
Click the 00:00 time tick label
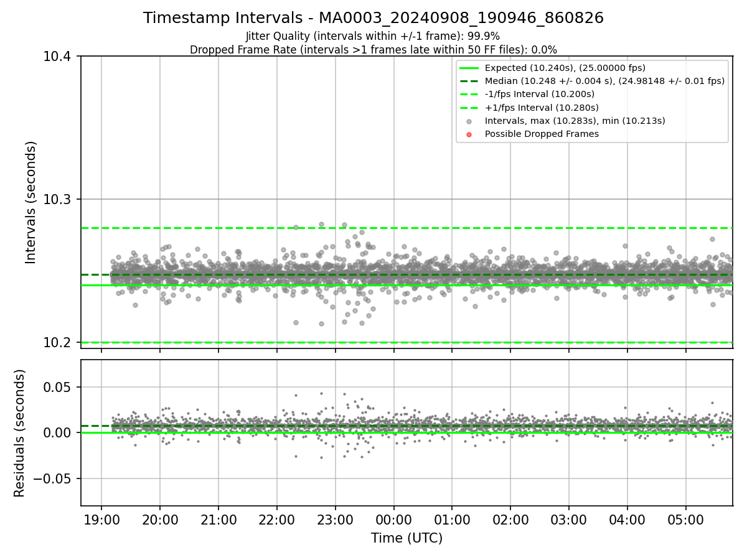(393, 519)
